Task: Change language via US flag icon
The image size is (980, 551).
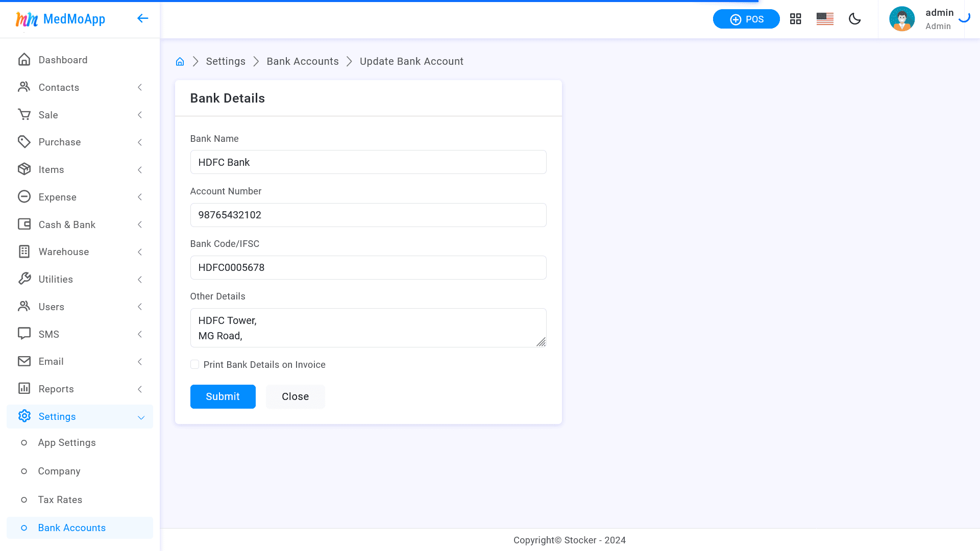Action: (x=825, y=19)
